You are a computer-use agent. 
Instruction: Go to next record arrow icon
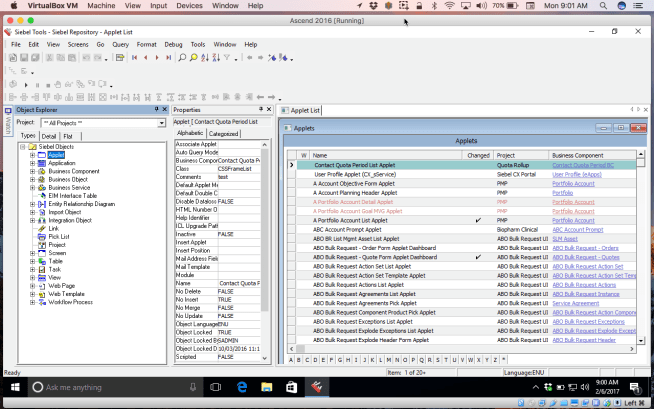157,58
